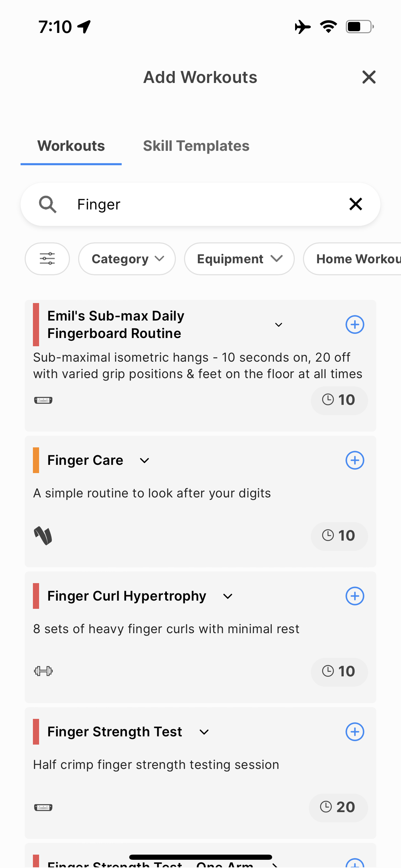This screenshot has height=868, width=401.
Task: Open the Equipment dropdown filter
Action: [239, 259]
